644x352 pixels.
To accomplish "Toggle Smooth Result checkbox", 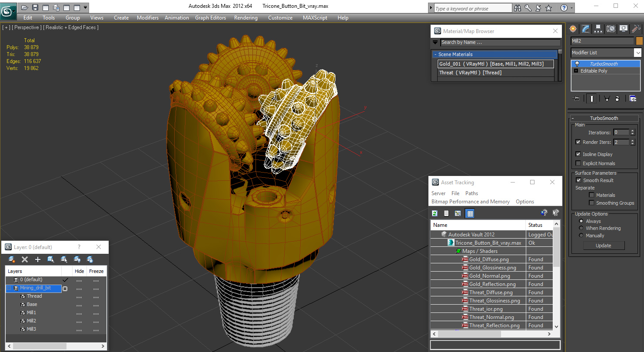I will click(578, 180).
